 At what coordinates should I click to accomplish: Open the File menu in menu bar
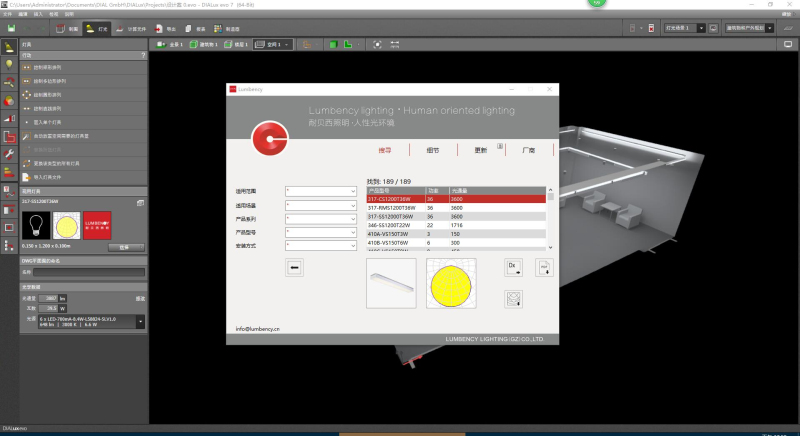7,14
